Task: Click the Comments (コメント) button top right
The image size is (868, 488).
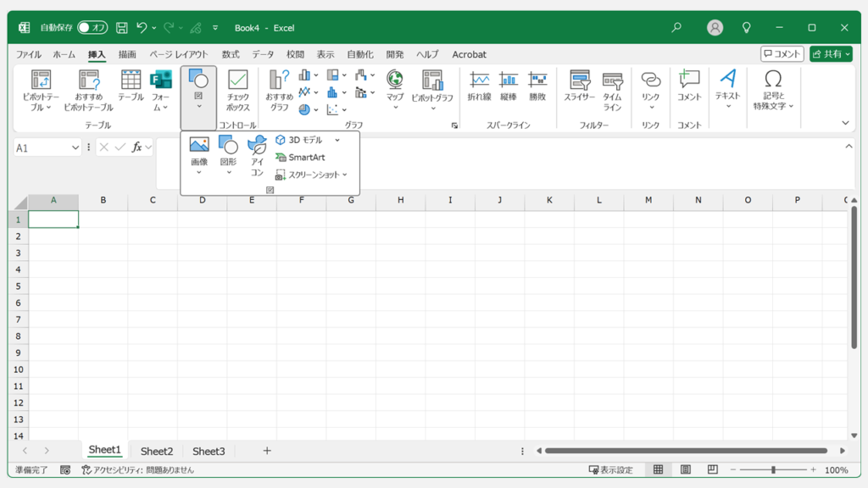Action: point(782,53)
